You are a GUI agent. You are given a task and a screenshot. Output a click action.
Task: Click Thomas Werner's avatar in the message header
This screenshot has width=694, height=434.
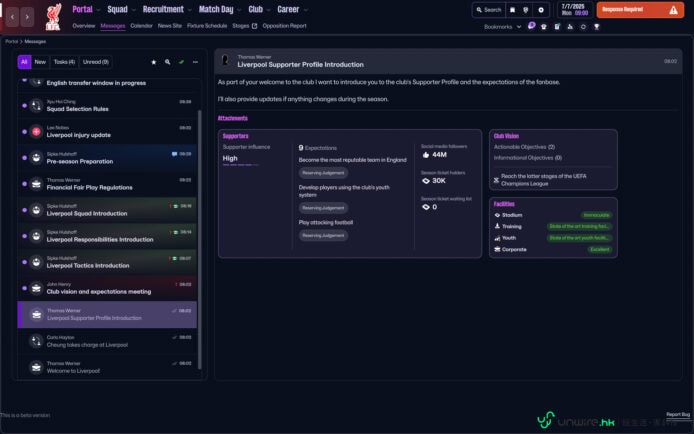[x=225, y=60]
